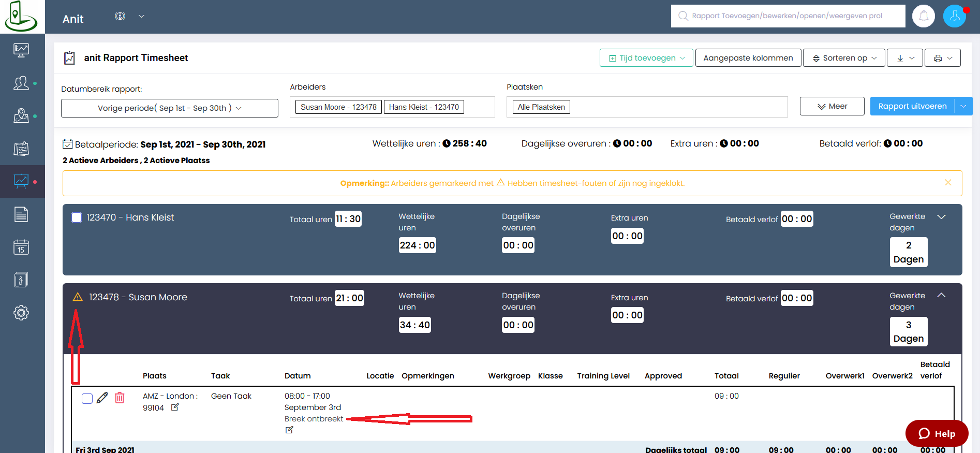Open the Tijd toevoegen menu
Image resolution: width=980 pixels, height=453 pixels.
(646, 58)
